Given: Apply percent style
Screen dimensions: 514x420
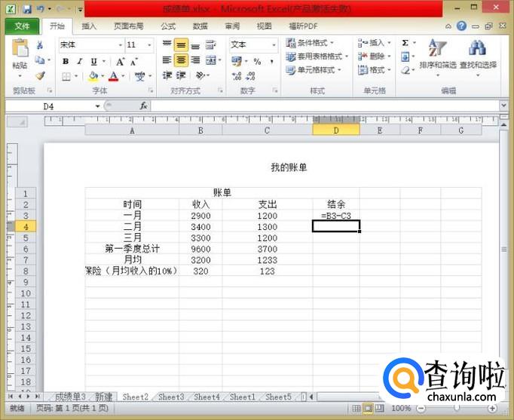Looking at the screenshot, I should pos(257,61).
